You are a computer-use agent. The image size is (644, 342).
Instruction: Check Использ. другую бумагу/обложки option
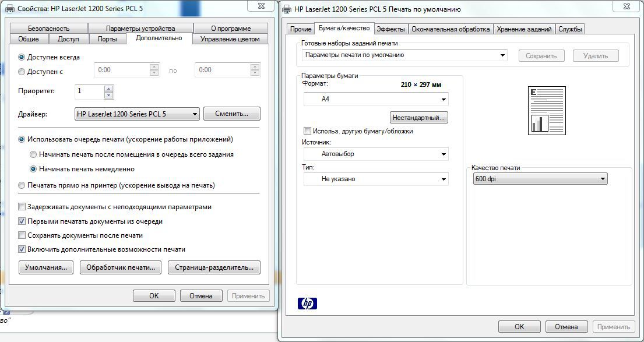(308, 131)
